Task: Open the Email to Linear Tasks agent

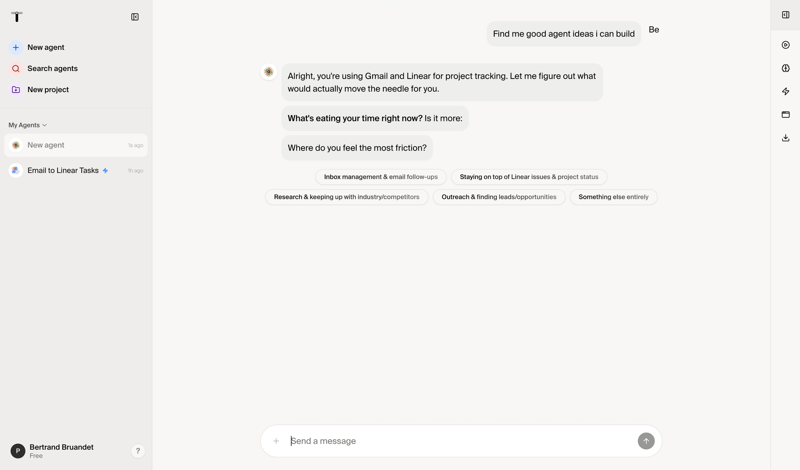Action: point(63,171)
